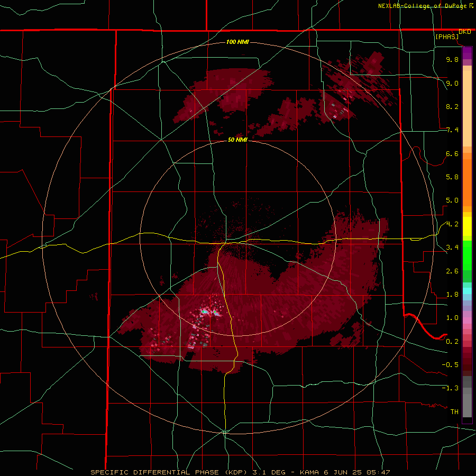Select the 3.4 scale value
476x476 pixels.
452,248
